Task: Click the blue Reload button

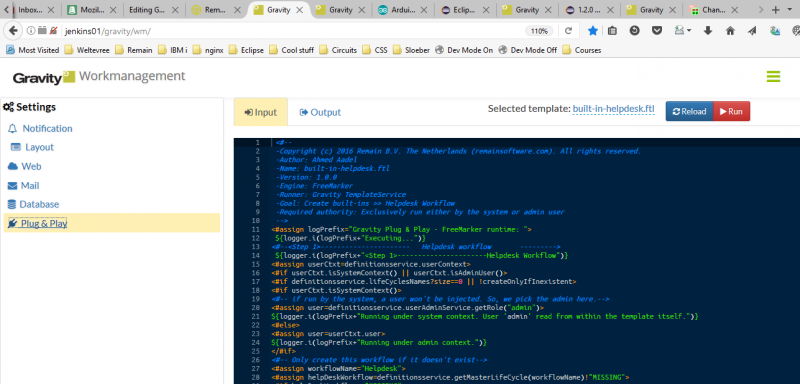Action: 689,112
